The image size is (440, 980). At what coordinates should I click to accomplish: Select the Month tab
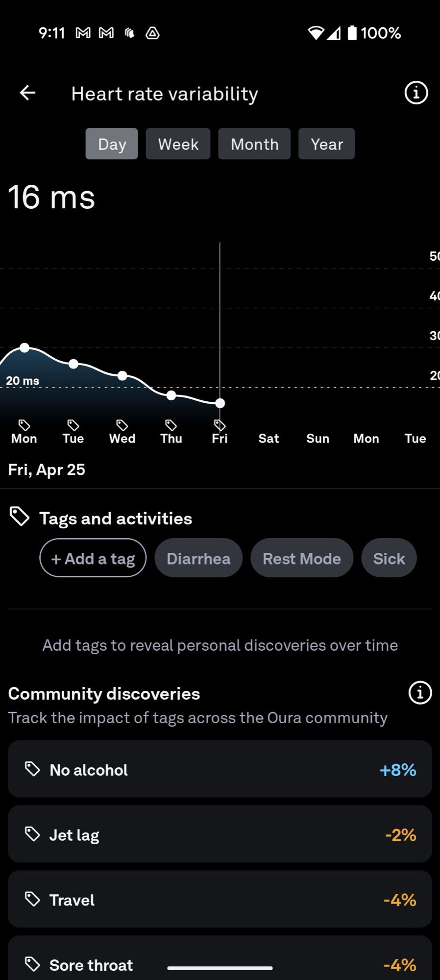254,144
